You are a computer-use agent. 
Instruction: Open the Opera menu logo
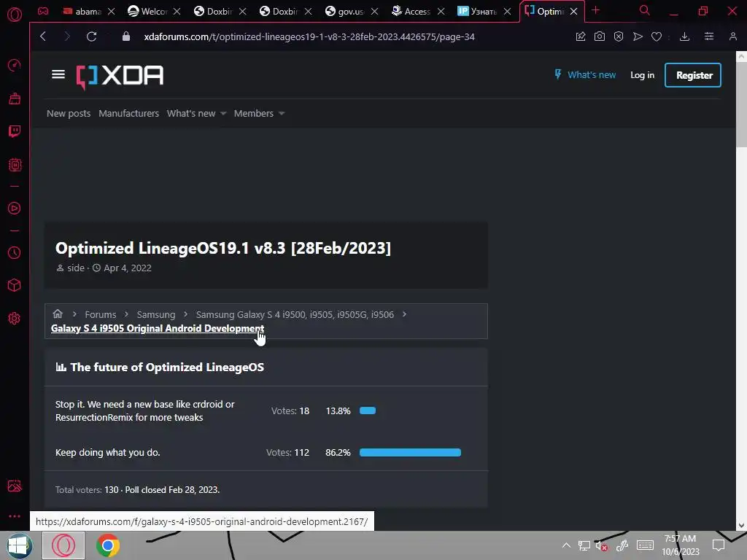[x=15, y=15]
